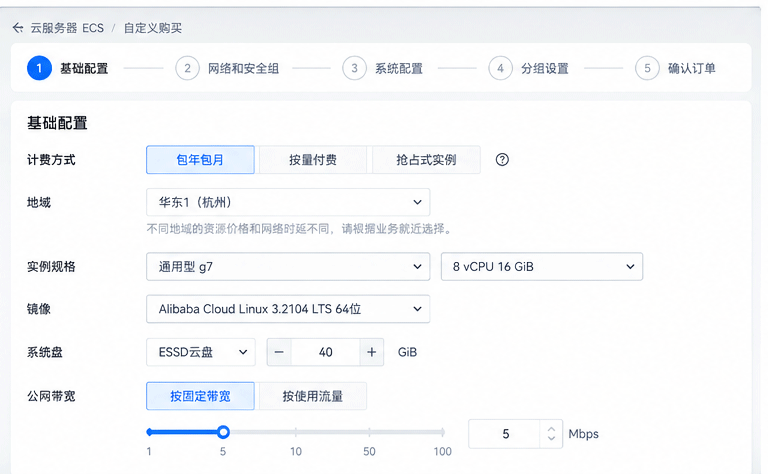This screenshot has height=474, width=768.
Task: Go to step 2 网络和安全组
Action: click(x=227, y=68)
